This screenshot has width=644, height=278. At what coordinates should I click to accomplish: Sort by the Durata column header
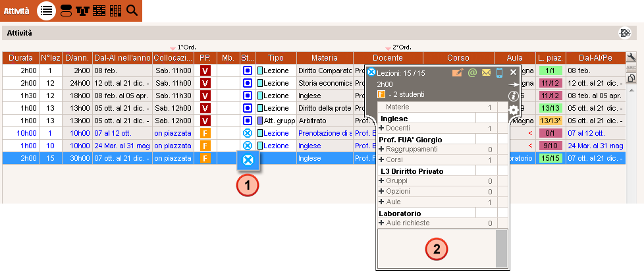point(20,58)
